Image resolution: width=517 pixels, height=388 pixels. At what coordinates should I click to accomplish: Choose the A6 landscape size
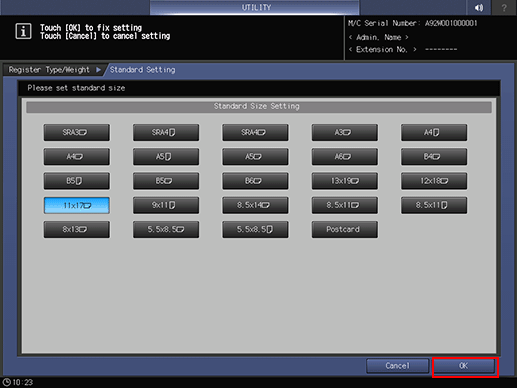(344, 157)
